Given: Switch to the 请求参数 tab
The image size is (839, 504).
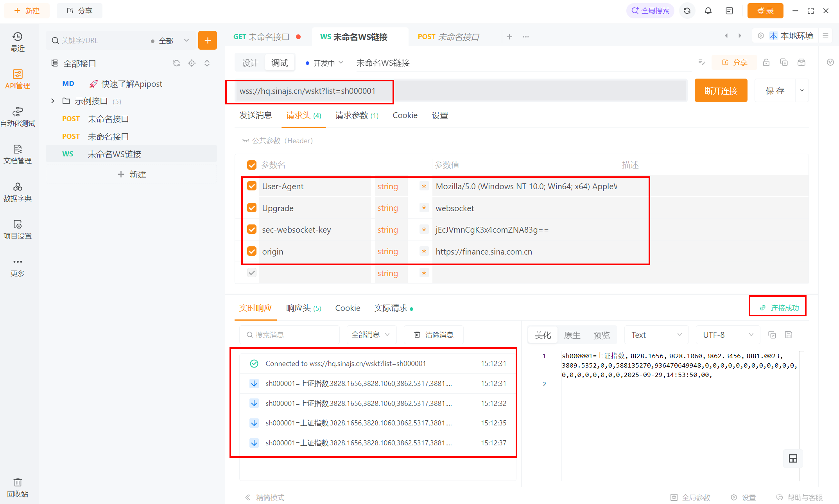Looking at the screenshot, I should (356, 115).
